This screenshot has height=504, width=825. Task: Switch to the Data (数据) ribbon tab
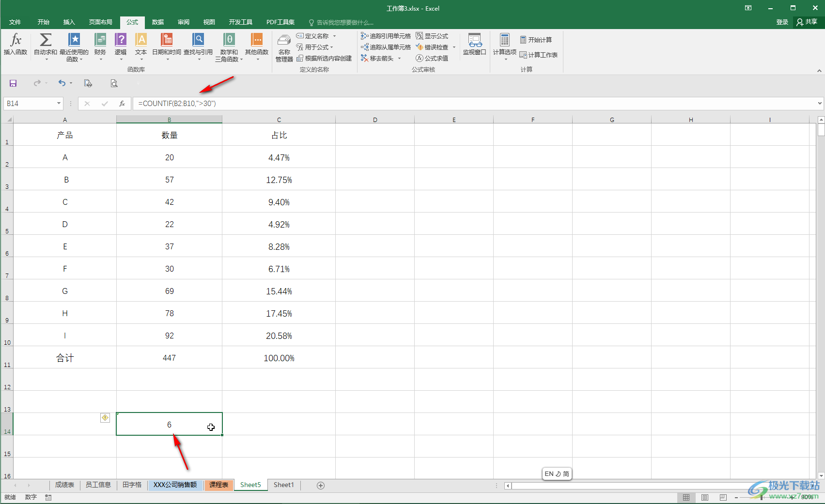(x=158, y=22)
